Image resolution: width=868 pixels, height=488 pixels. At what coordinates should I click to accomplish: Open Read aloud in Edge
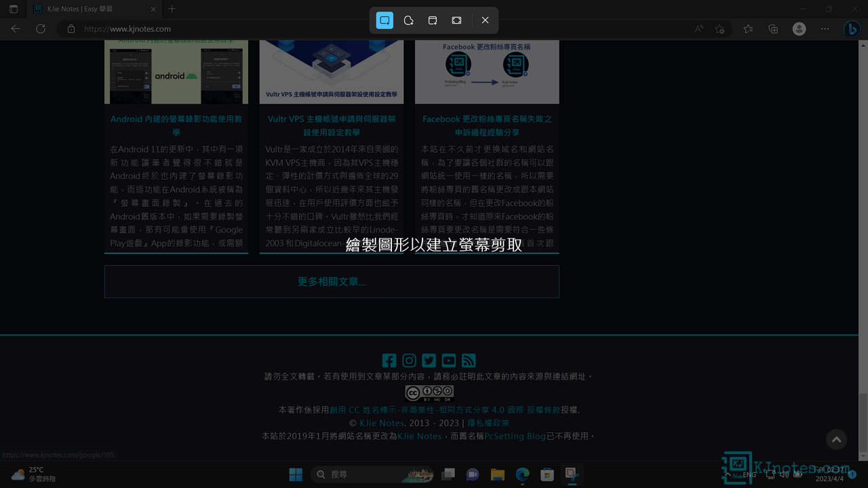699,28
